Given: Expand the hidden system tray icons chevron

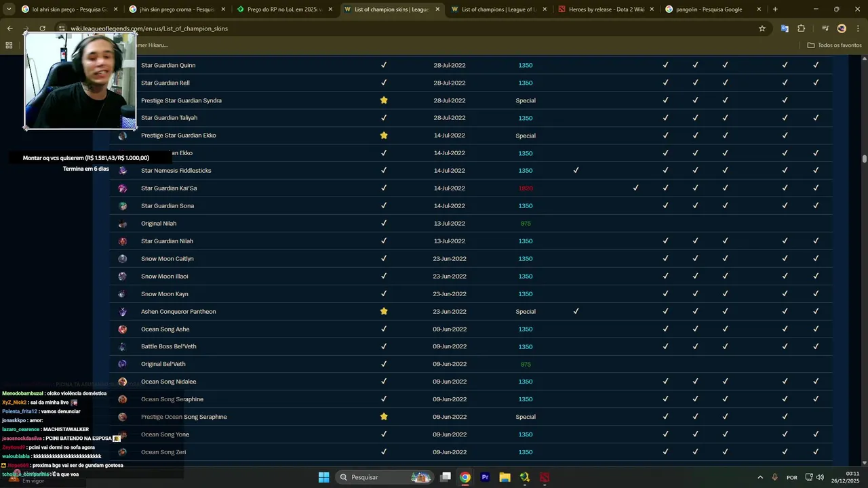Looking at the screenshot, I should pos(760,477).
